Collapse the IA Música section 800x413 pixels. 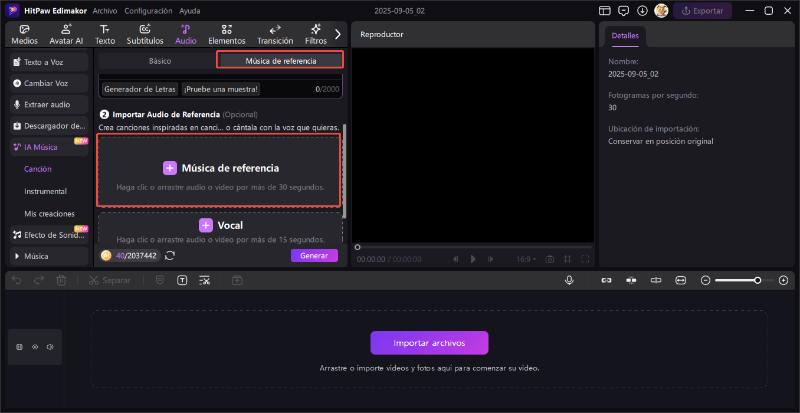click(x=49, y=147)
